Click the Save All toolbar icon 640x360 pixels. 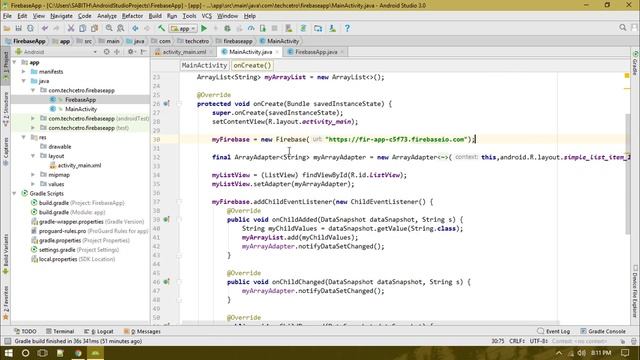18,29
